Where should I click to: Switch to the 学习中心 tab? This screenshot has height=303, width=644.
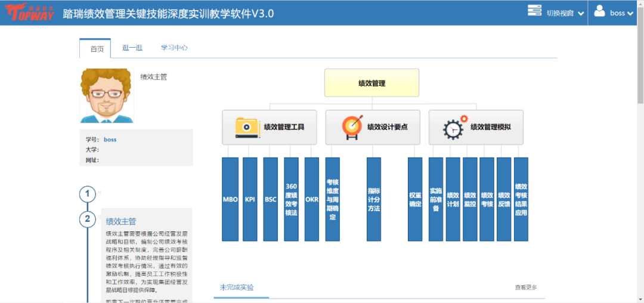[x=174, y=48]
